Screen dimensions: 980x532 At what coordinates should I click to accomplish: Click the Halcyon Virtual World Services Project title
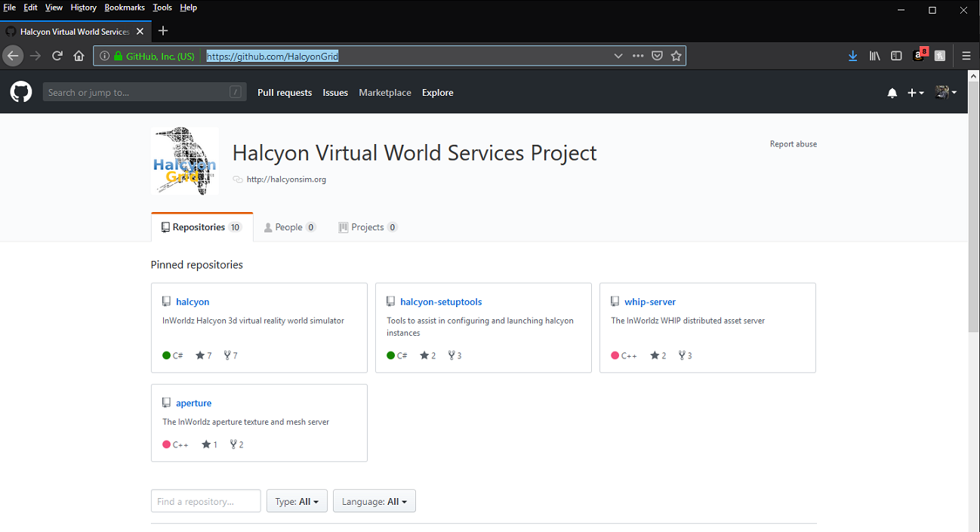coord(414,153)
